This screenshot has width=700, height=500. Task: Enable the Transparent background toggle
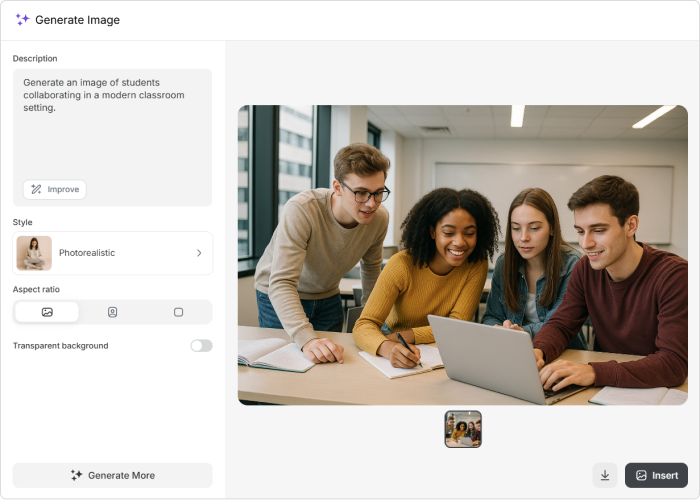pyautogui.click(x=201, y=346)
